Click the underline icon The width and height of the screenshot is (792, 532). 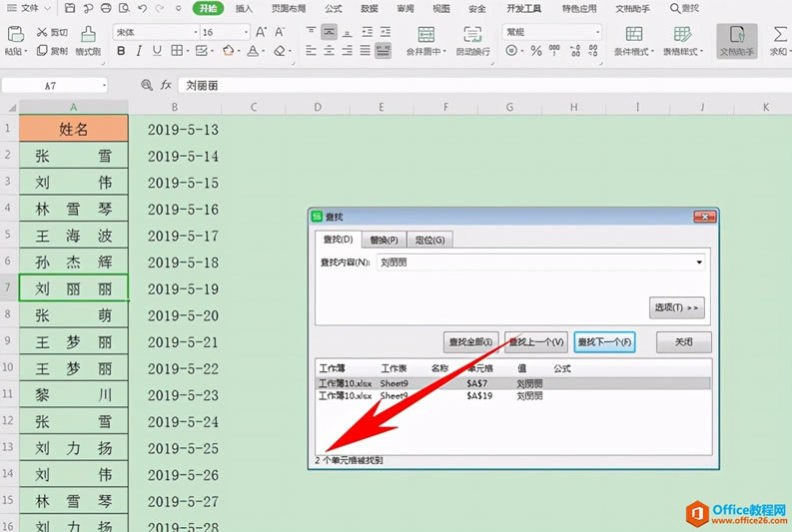point(157,51)
